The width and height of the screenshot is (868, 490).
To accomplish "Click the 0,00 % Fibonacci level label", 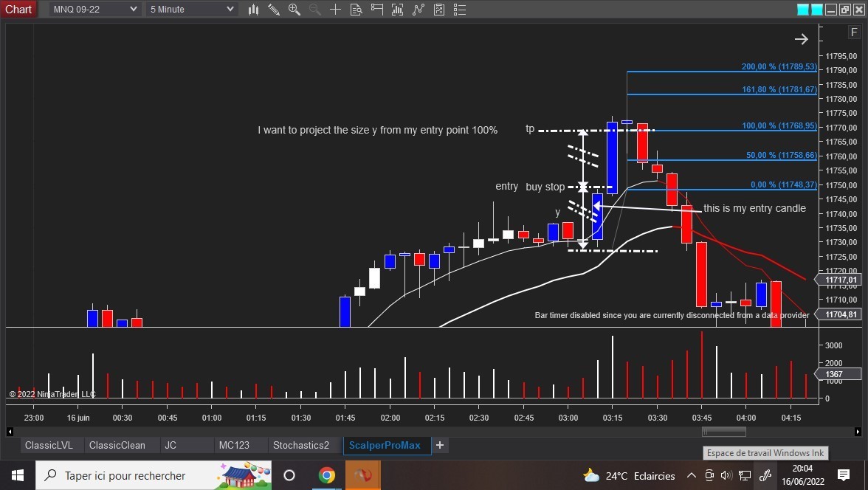I will click(783, 184).
